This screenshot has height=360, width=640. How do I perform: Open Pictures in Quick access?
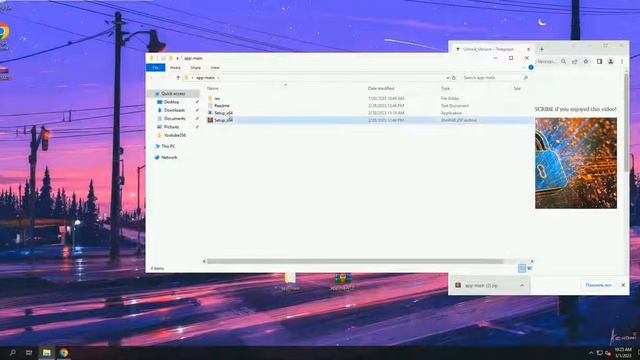tap(171, 127)
